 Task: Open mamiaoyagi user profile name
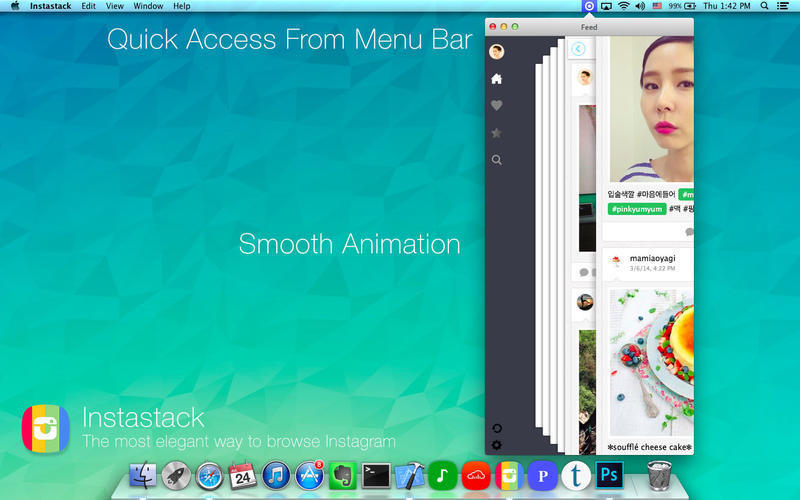click(652, 259)
